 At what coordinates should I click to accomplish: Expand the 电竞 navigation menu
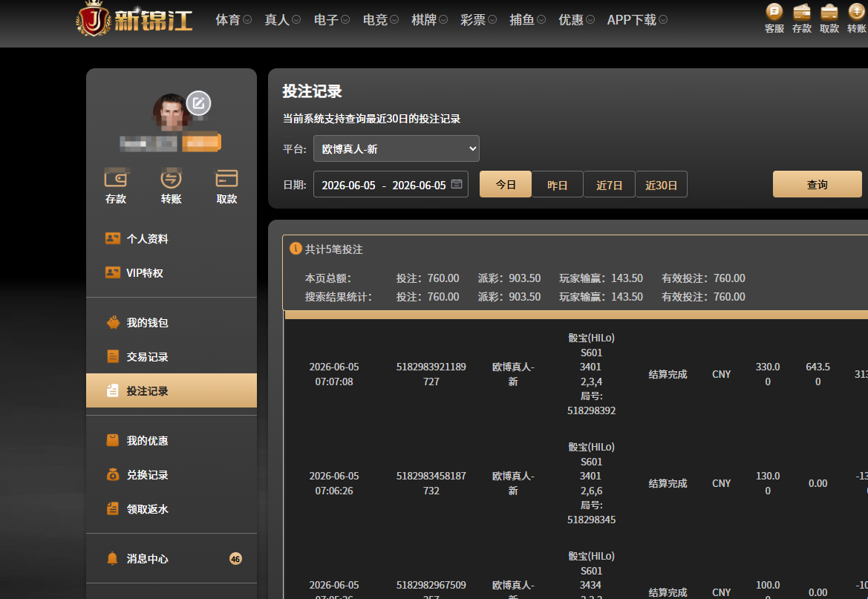tap(380, 20)
